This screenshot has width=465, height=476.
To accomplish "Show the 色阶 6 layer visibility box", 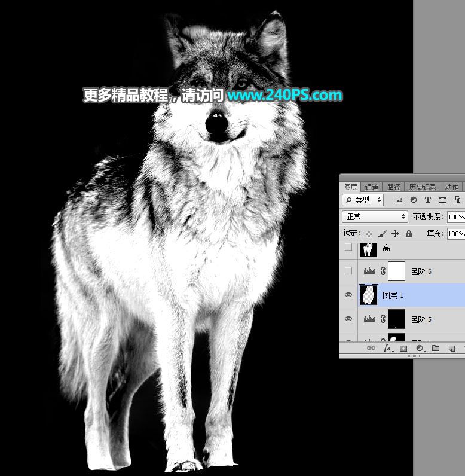I will coord(348,271).
